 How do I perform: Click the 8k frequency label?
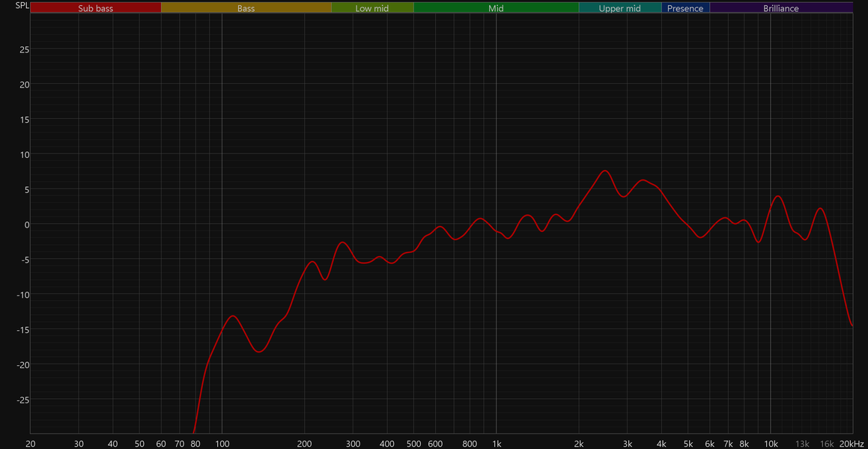coord(744,444)
